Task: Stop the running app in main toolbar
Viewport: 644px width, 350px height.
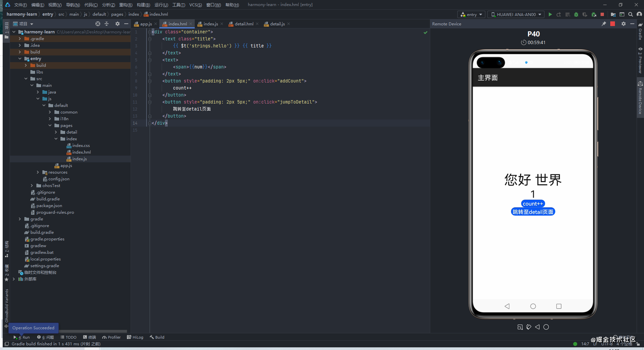Action: coord(602,14)
